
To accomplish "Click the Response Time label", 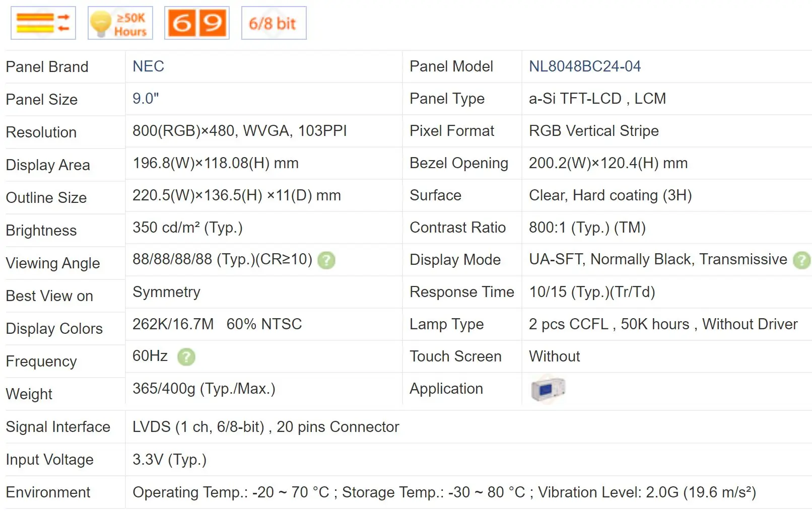I will coord(462,292).
